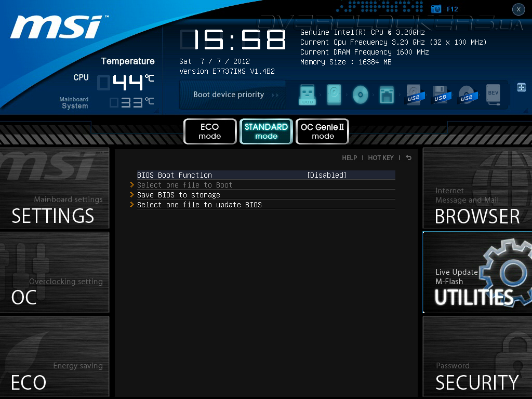The image size is (532, 399).
Task: Select the USB CD-ROM boot device icon
Action: point(467,95)
